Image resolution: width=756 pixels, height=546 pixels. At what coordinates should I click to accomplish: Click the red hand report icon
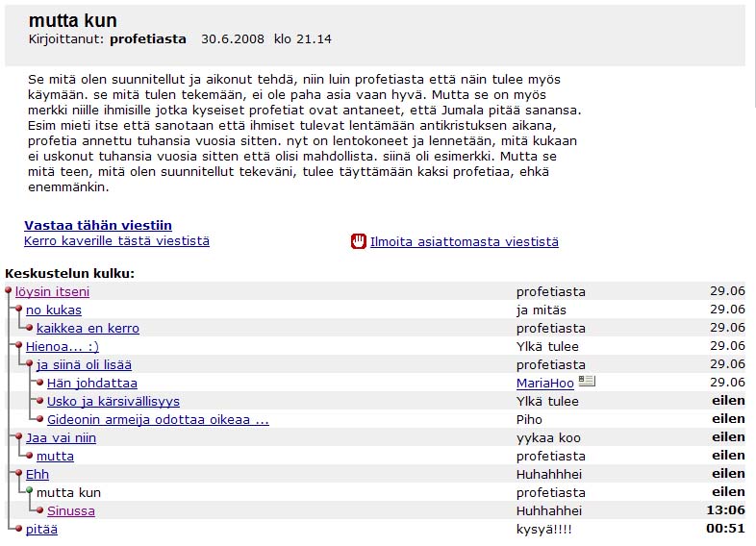[x=359, y=241]
